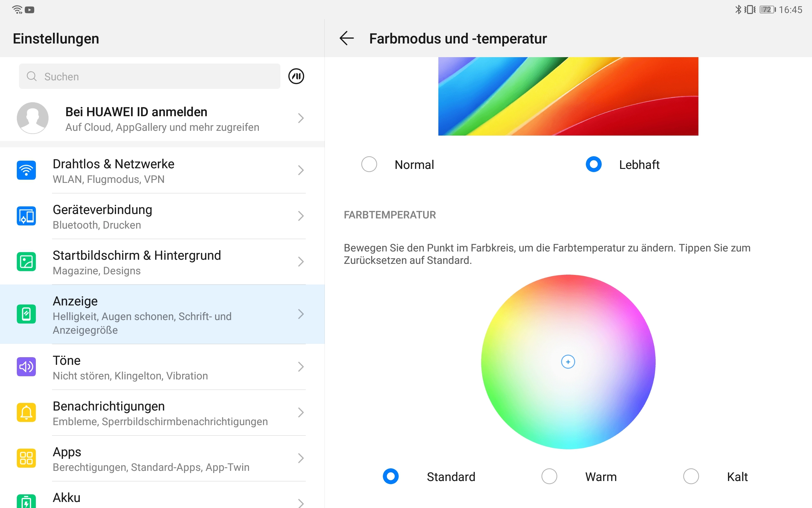Open Anzeige settings entry

tap(162, 314)
